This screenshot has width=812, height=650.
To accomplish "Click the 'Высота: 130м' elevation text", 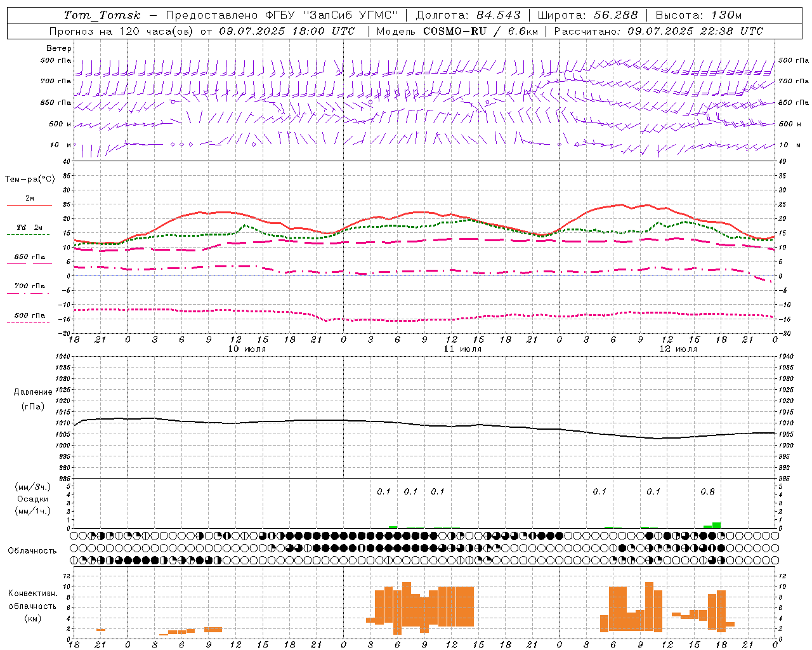I will pyautogui.click(x=698, y=15).
